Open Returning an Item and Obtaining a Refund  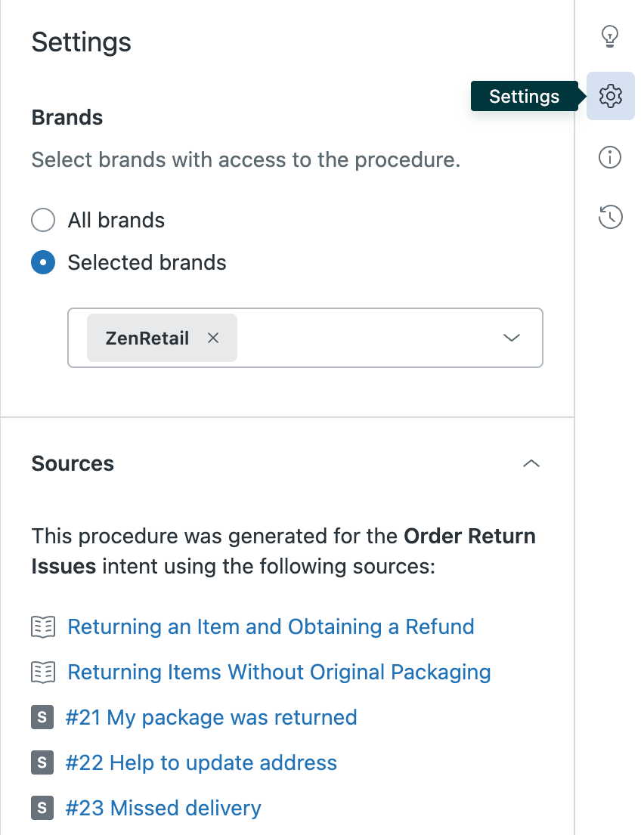(x=271, y=626)
